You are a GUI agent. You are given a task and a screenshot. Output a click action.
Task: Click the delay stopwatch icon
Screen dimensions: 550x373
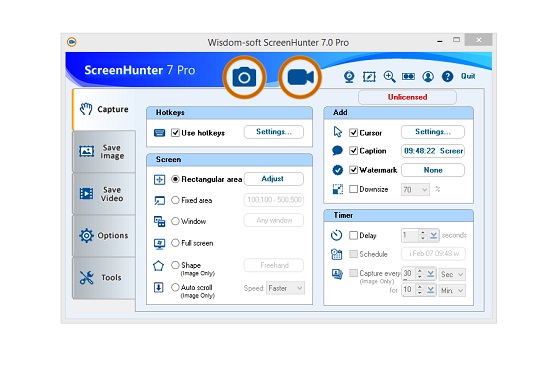click(x=336, y=235)
